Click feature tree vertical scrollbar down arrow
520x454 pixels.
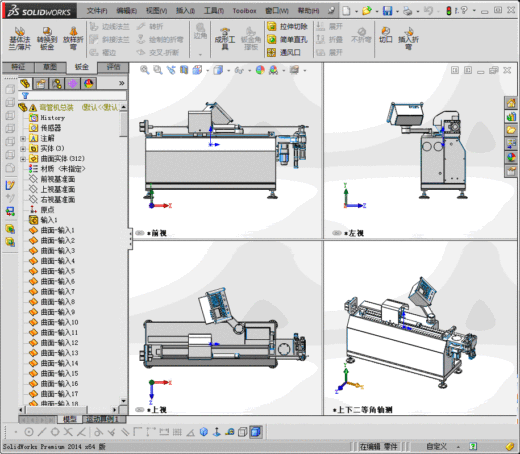pos(123,401)
